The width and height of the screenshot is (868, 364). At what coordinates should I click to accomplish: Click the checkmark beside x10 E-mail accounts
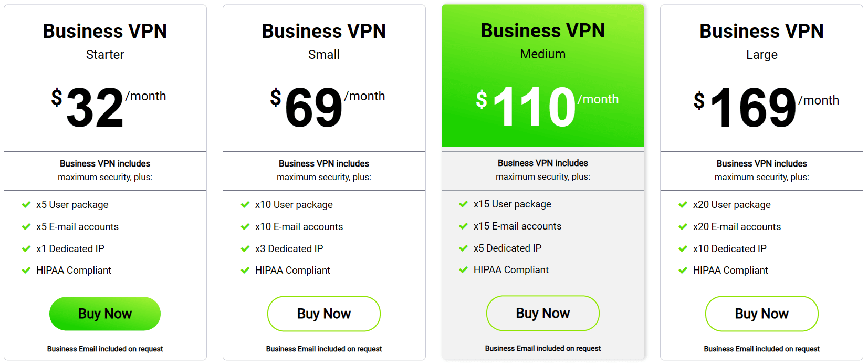[x=245, y=227]
